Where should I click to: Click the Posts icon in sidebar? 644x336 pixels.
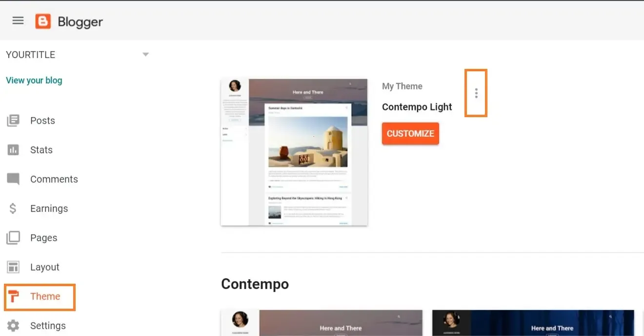[x=13, y=121]
